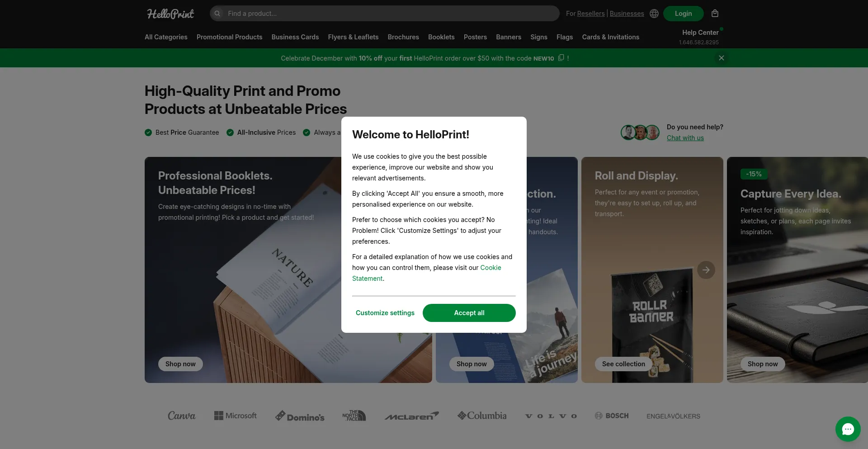Image resolution: width=868 pixels, height=449 pixels.
Task: Click the carousel next arrow
Action: [706, 270]
